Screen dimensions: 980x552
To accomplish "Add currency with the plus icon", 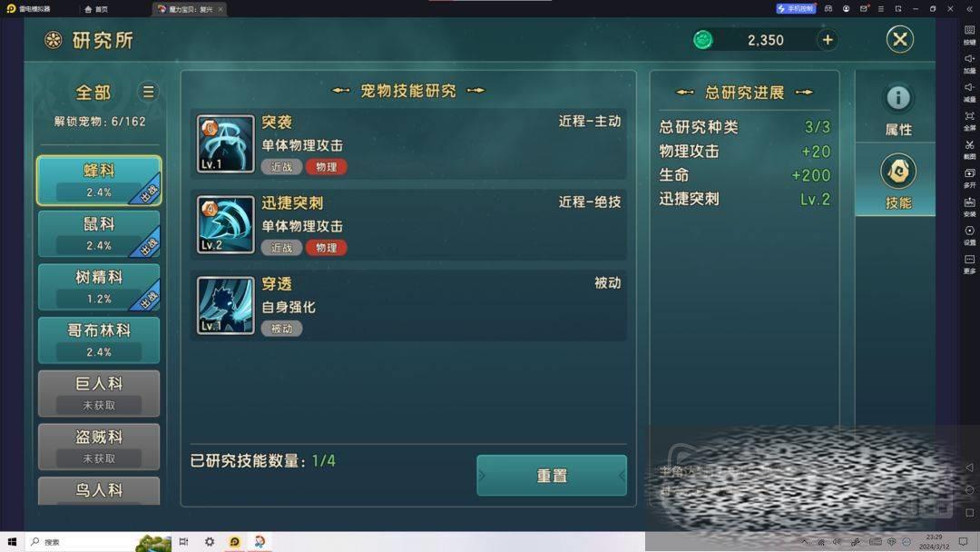I will (828, 40).
